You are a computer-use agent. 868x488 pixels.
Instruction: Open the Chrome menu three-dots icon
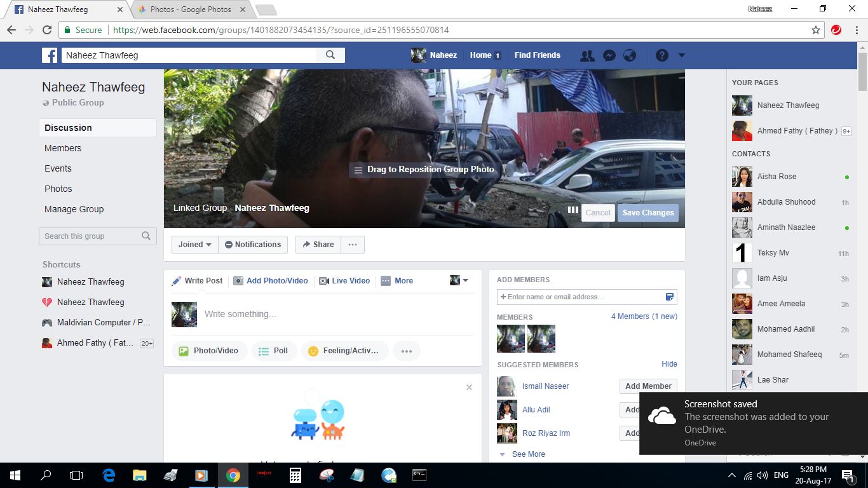click(855, 30)
